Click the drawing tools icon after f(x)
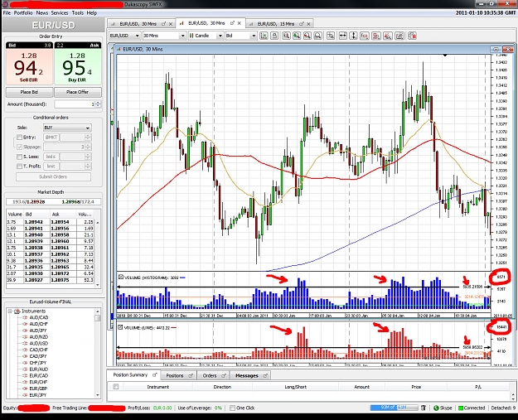This screenshot has height=420, width=518. pos(376,36)
